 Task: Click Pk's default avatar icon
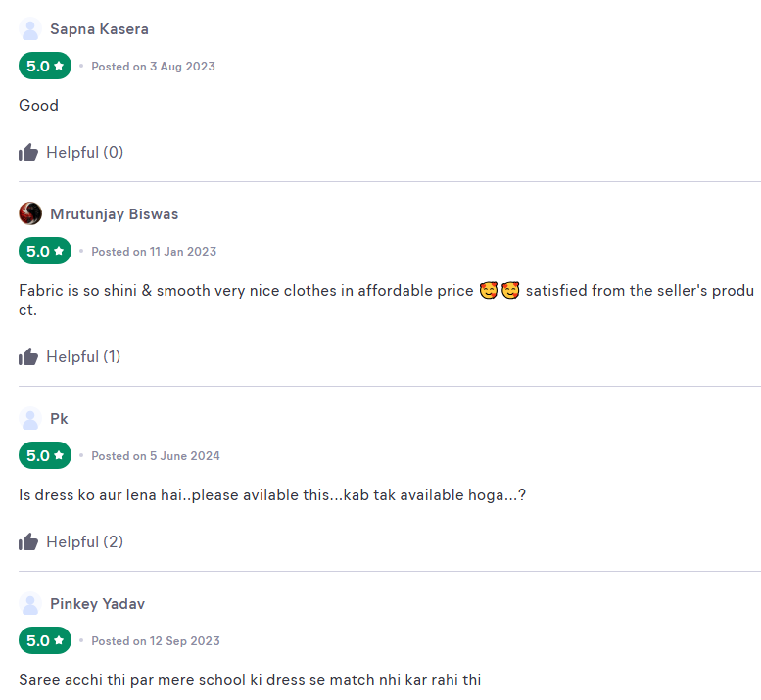(30, 419)
